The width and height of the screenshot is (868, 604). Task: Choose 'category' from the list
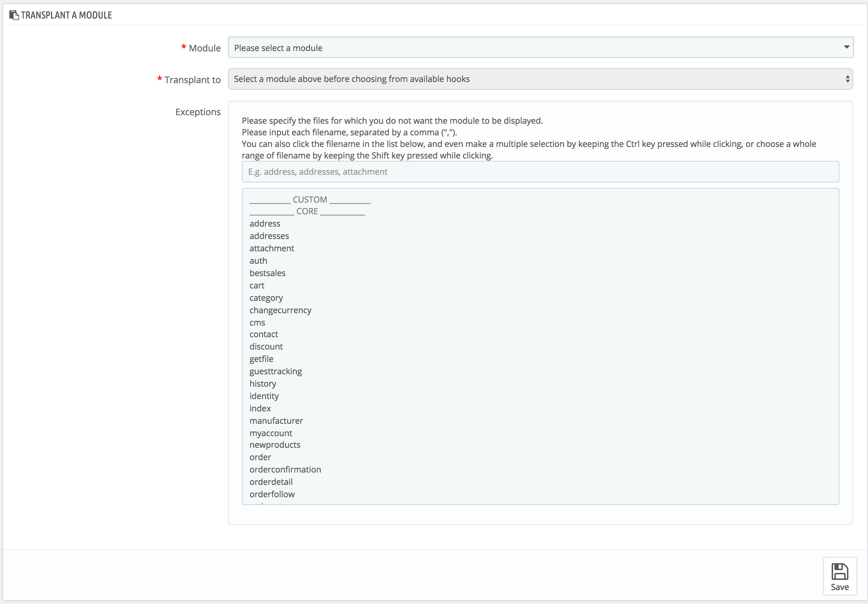tap(266, 298)
